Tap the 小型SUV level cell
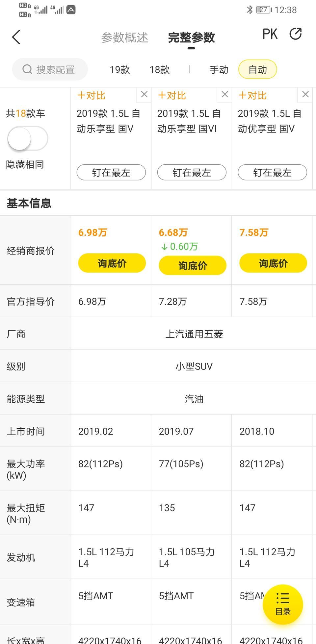Screen dimensions: 316x644 (x=194, y=366)
